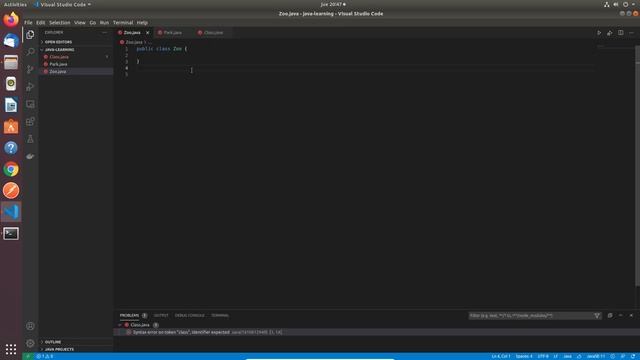Screen dimensions: 640x360
Task: Open the Explorer view in activity bar
Action: [x=30, y=35]
